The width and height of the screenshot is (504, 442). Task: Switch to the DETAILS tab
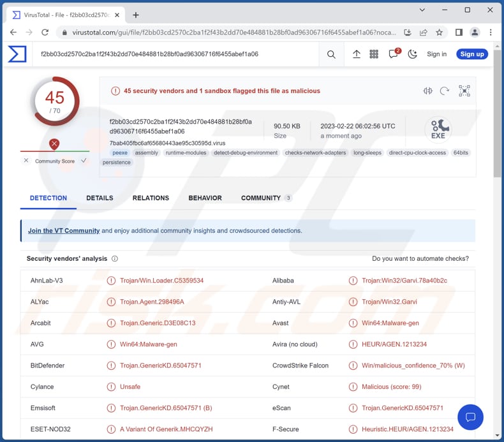[100, 198]
